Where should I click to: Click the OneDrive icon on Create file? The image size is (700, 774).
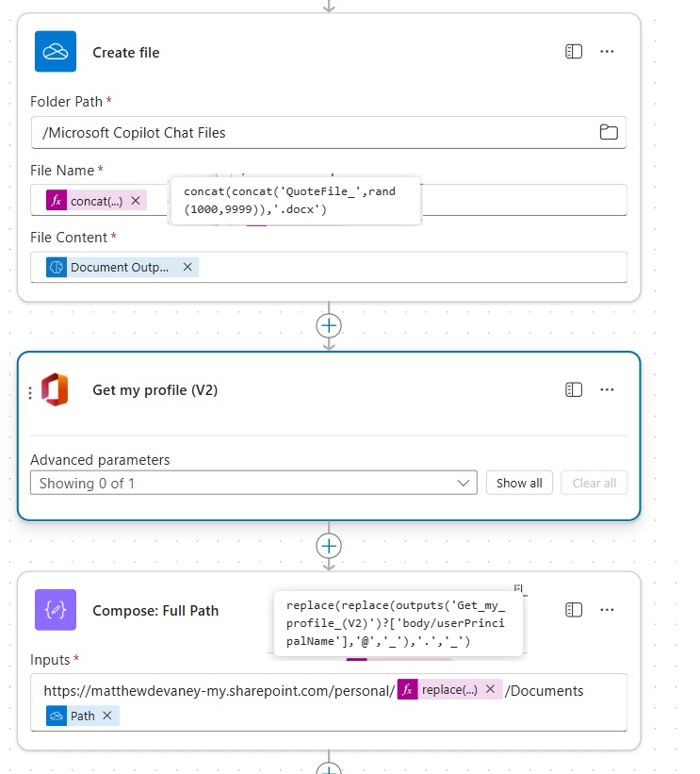point(56,52)
